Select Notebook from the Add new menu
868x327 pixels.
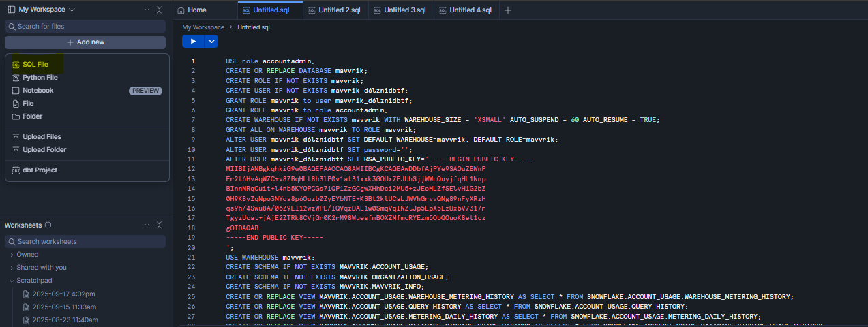[x=38, y=90]
